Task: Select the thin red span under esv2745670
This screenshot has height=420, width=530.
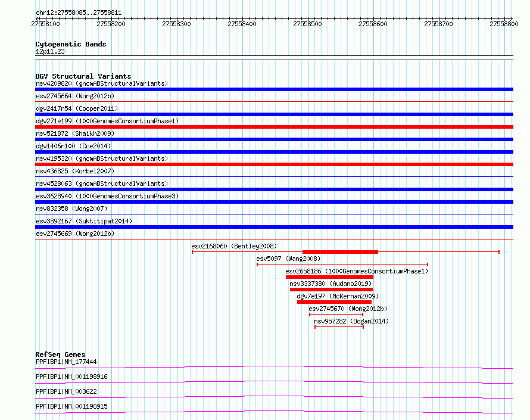Action: pyautogui.click(x=336, y=315)
